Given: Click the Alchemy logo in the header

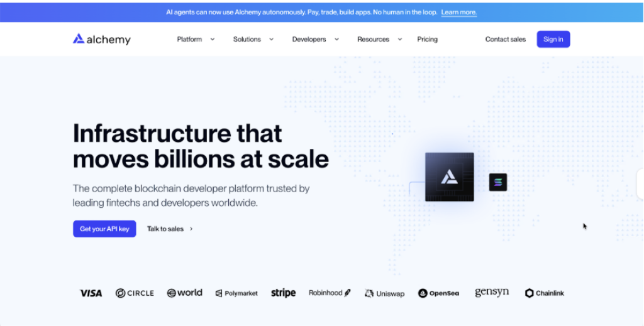Looking at the screenshot, I should [x=101, y=39].
